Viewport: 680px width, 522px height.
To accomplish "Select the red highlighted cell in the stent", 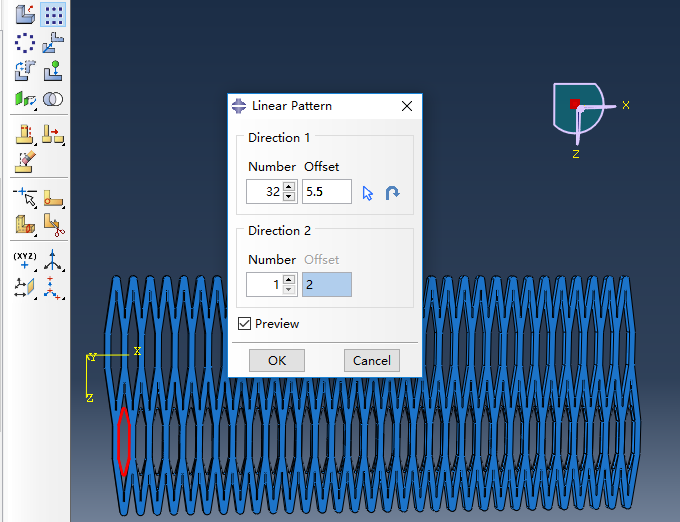I will tap(124, 441).
